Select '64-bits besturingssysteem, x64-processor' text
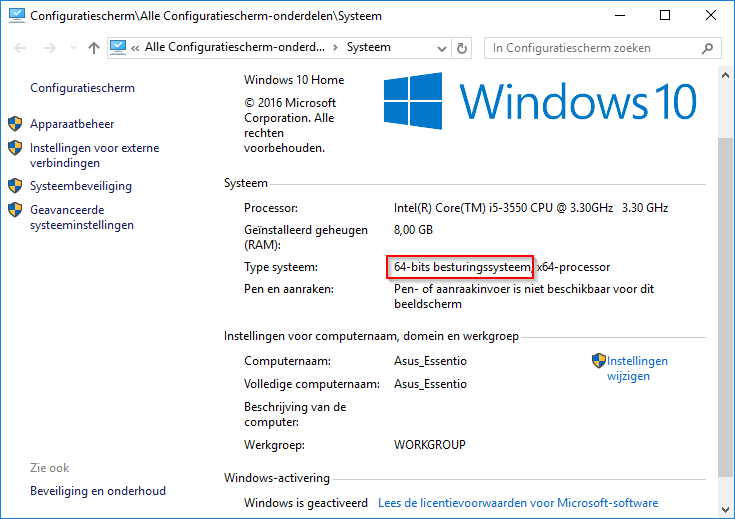735x519 pixels. coord(502,267)
